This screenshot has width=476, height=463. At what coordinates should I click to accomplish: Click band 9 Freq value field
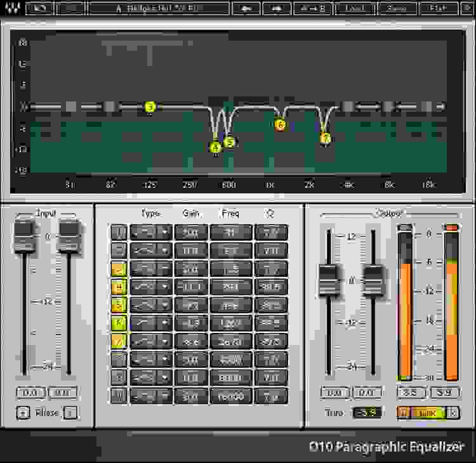231,378
